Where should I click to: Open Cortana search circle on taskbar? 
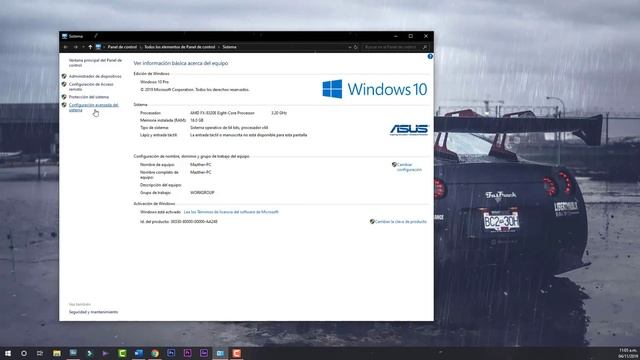click(24, 353)
